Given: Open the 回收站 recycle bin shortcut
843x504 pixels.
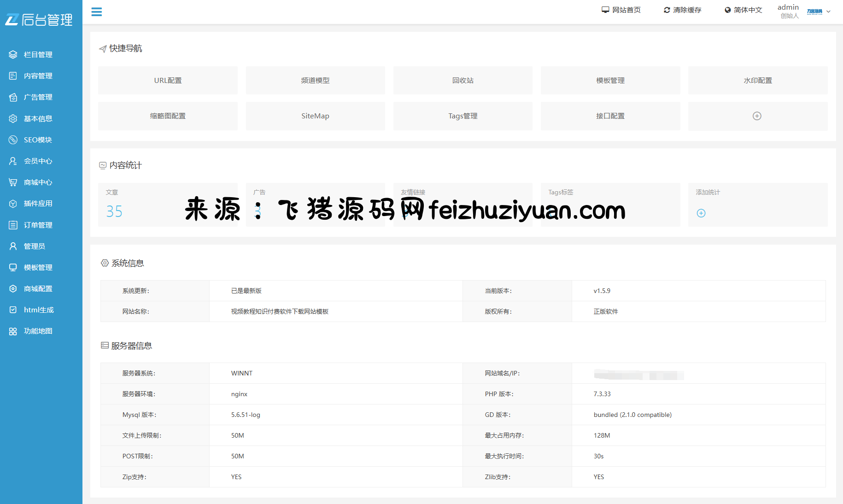Looking at the screenshot, I should 462,81.
